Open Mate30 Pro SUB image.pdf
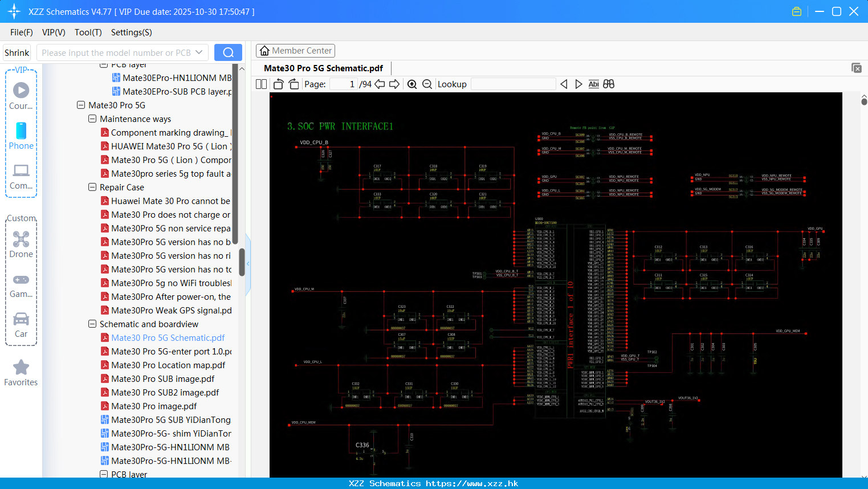Image resolution: width=868 pixels, height=489 pixels. (158, 378)
